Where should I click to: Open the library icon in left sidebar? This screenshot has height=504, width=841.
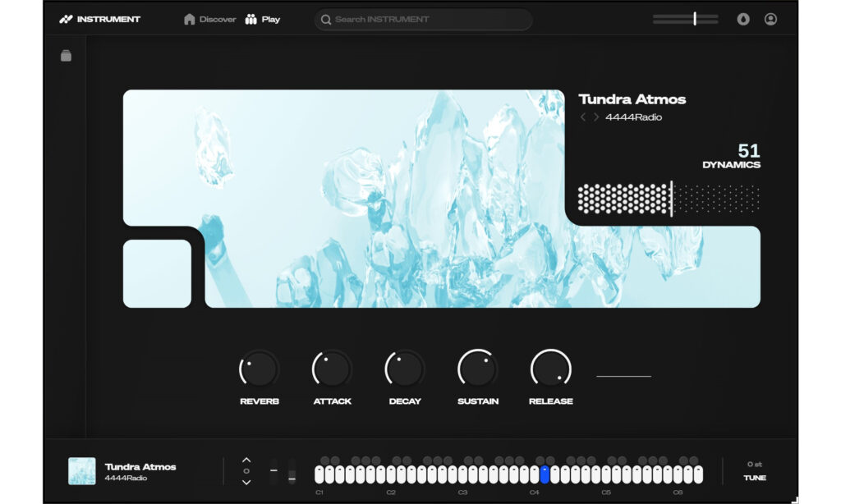[x=66, y=56]
